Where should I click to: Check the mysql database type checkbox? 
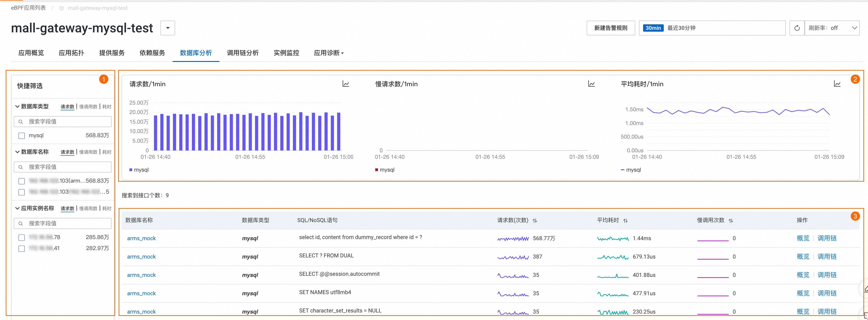pos(22,136)
